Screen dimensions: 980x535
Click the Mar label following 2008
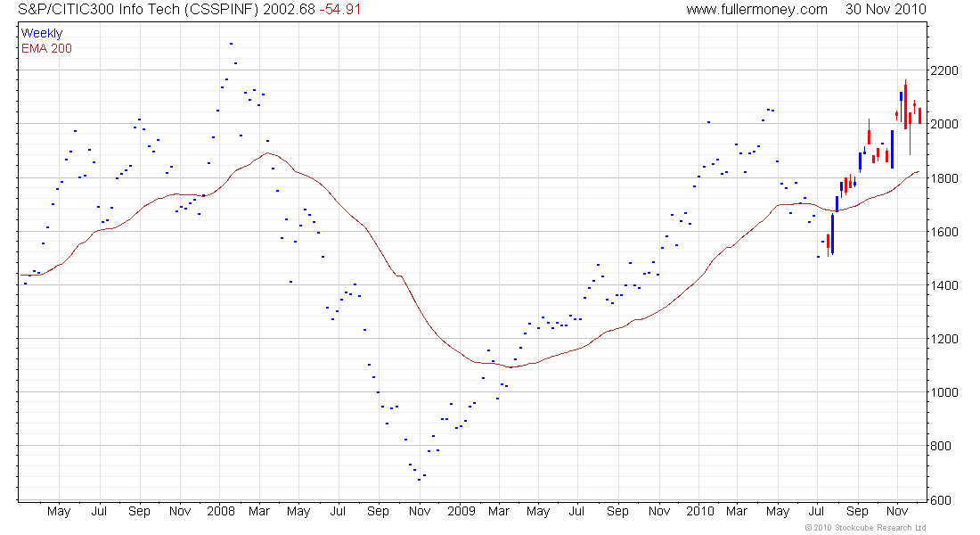[259, 511]
